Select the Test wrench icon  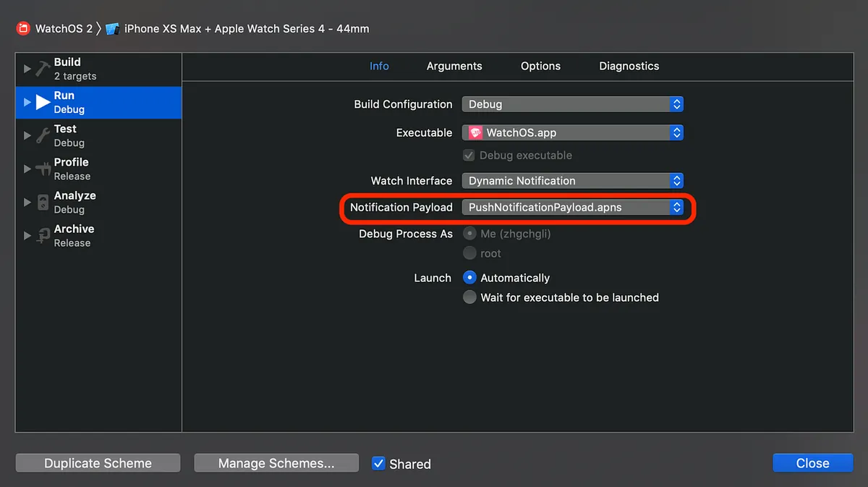coord(41,135)
